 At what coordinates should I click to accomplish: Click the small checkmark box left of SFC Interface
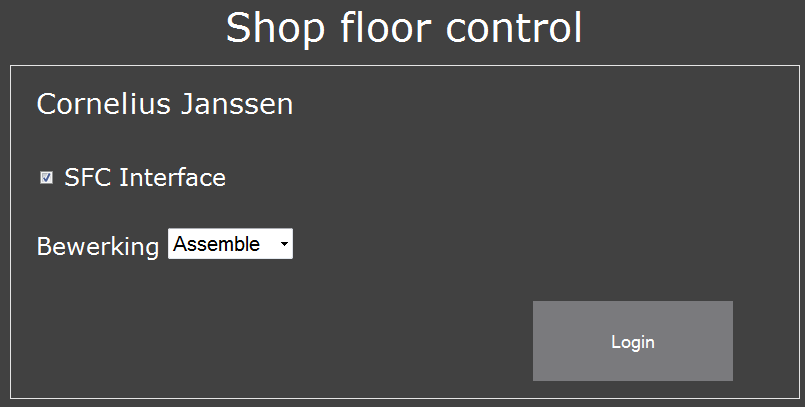pyautogui.click(x=46, y=178)
